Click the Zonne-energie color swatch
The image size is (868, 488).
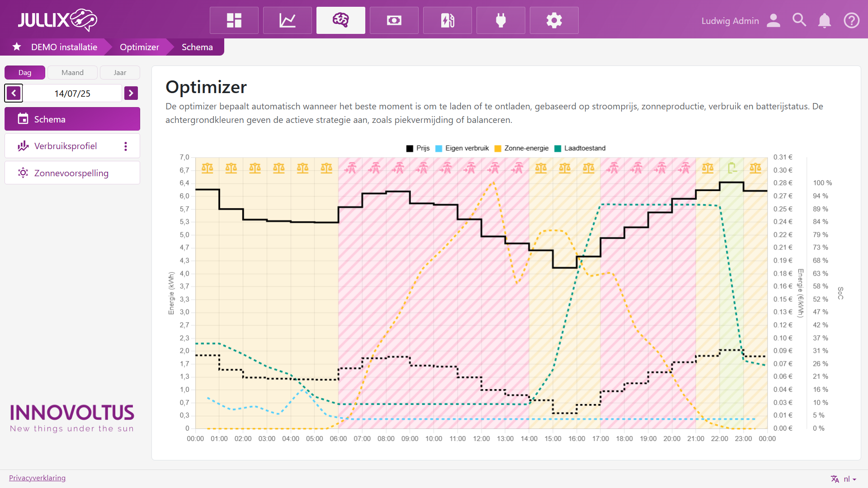click(498, 149)
